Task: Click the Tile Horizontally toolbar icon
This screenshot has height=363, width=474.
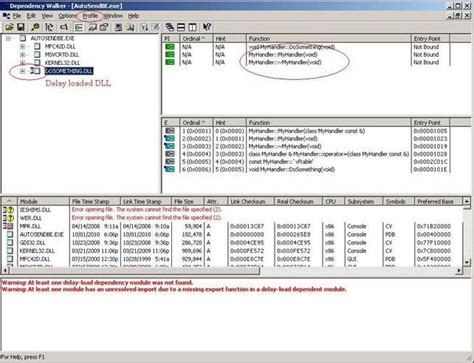Action: pyautogui.click(x=181, y=27)
